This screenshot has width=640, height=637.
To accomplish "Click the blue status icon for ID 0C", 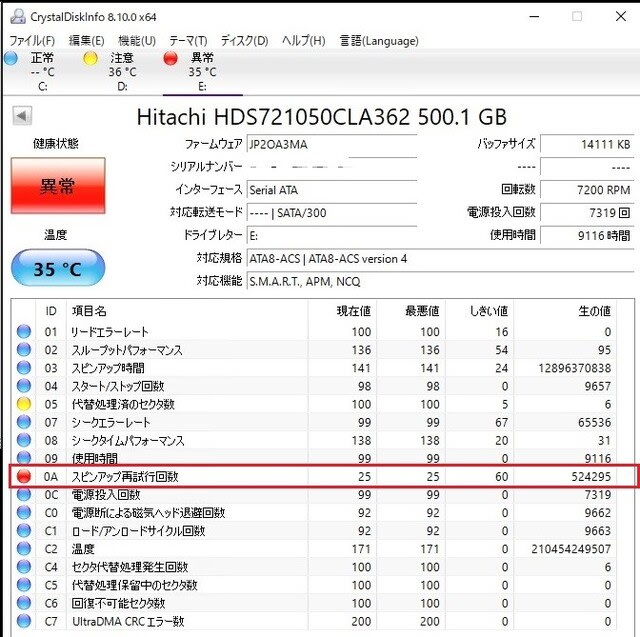I will (24, 494).
